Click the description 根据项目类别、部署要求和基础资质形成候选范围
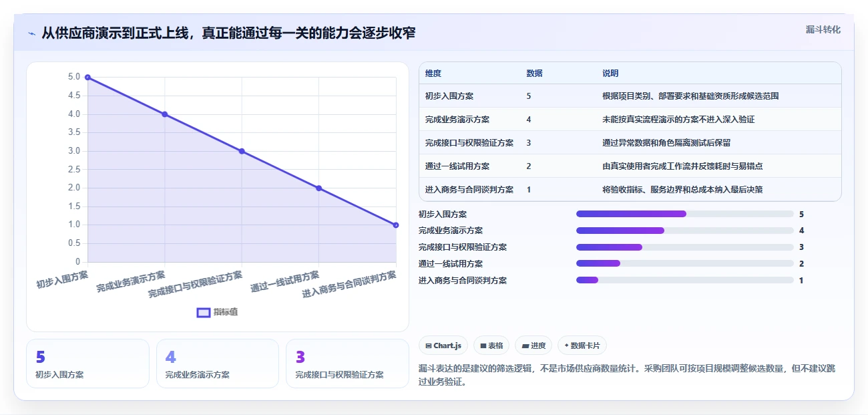Viewport: 868px width, 415px height. tap(690, 96)
